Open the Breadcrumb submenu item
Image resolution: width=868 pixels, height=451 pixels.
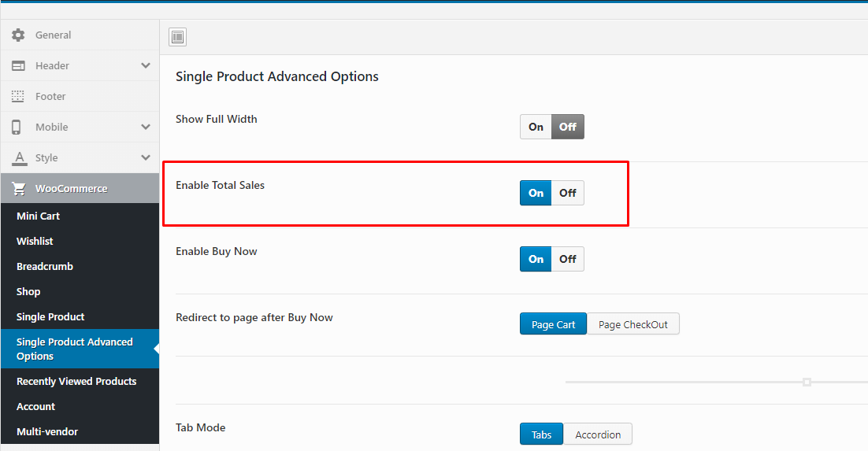tap(80, 267)
